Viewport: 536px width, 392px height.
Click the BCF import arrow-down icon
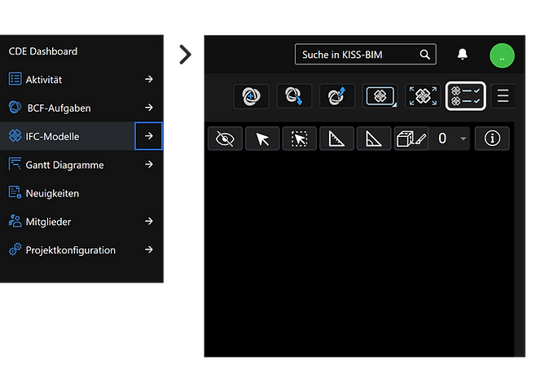coord(294,96)
